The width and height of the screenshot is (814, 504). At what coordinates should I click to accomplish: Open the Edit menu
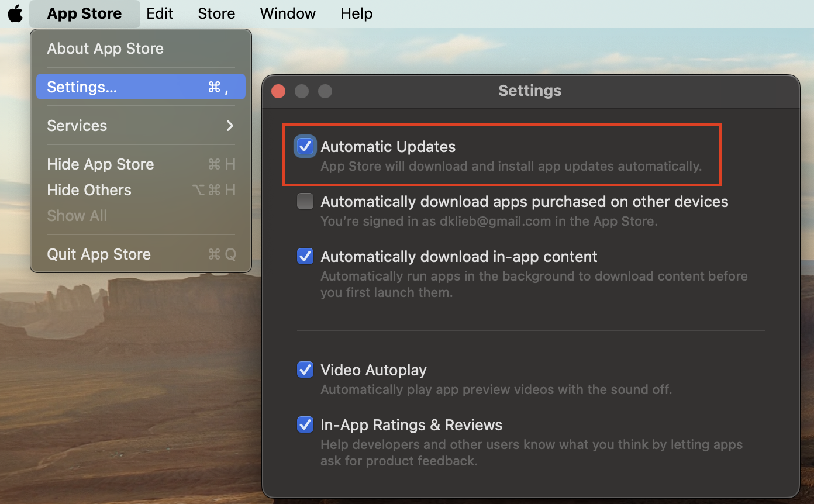pos(160,13)
